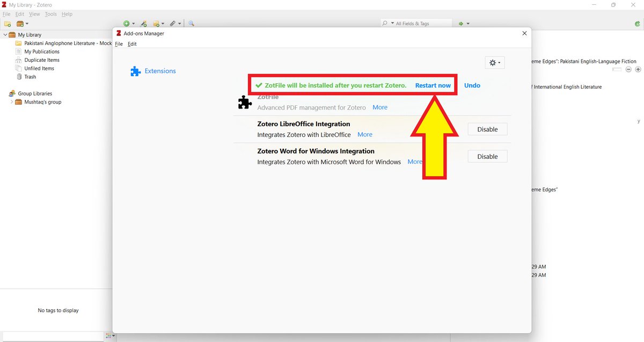Click More link for Word Integration

(415, 162)
